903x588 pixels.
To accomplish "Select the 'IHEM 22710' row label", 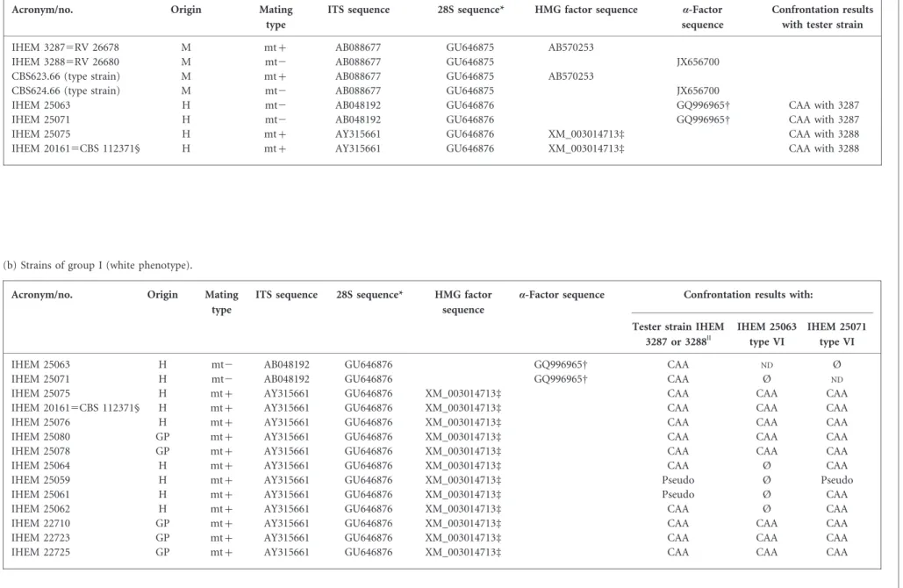I will pyautogui.click(x=41, y=523).
